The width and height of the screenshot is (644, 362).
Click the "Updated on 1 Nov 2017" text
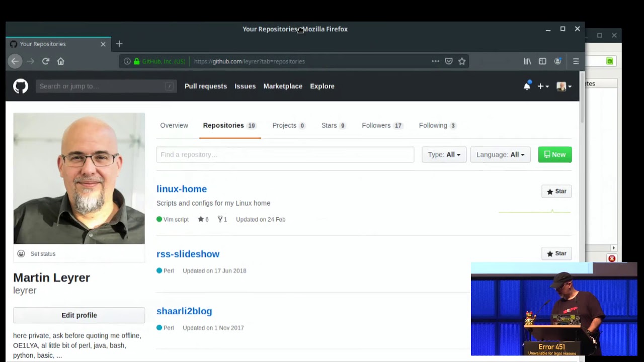213,328
